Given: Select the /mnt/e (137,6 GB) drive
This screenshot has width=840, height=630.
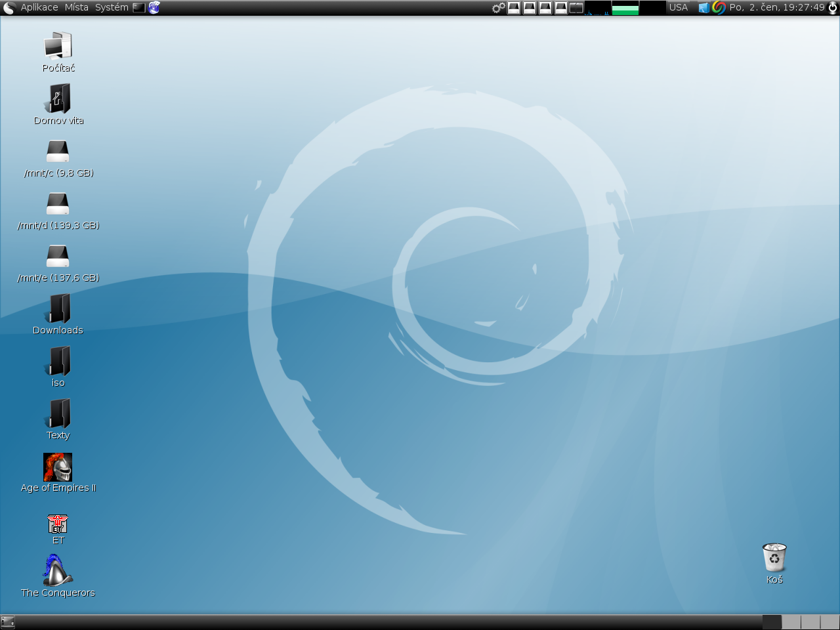Looking at the screenshot, I should click(x=58, y=256).
